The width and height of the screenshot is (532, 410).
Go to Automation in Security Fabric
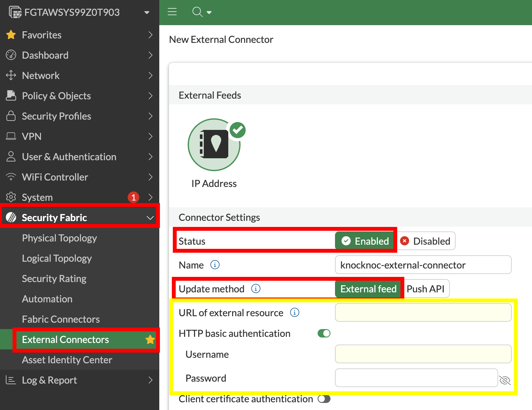(47, 299)
